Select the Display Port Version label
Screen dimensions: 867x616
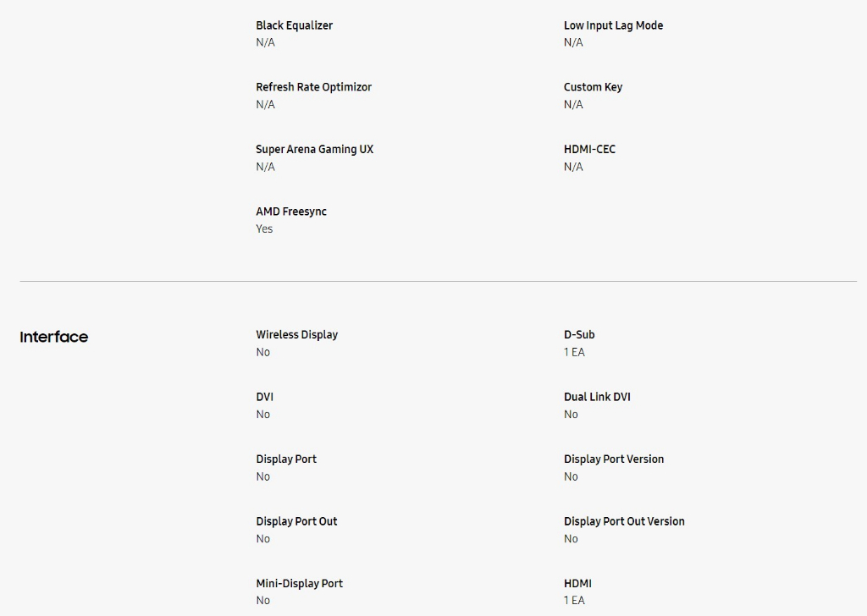click(x=614, y=459)
